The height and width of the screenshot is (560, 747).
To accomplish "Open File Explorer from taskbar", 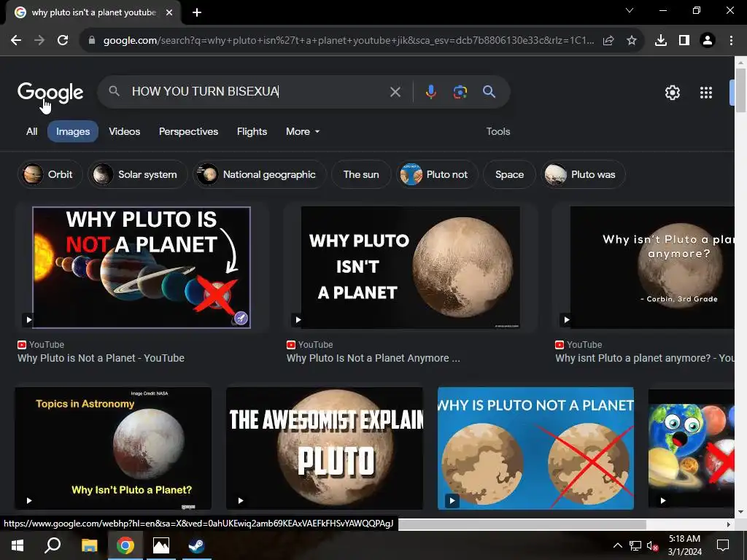I will (x=89, y=545).
